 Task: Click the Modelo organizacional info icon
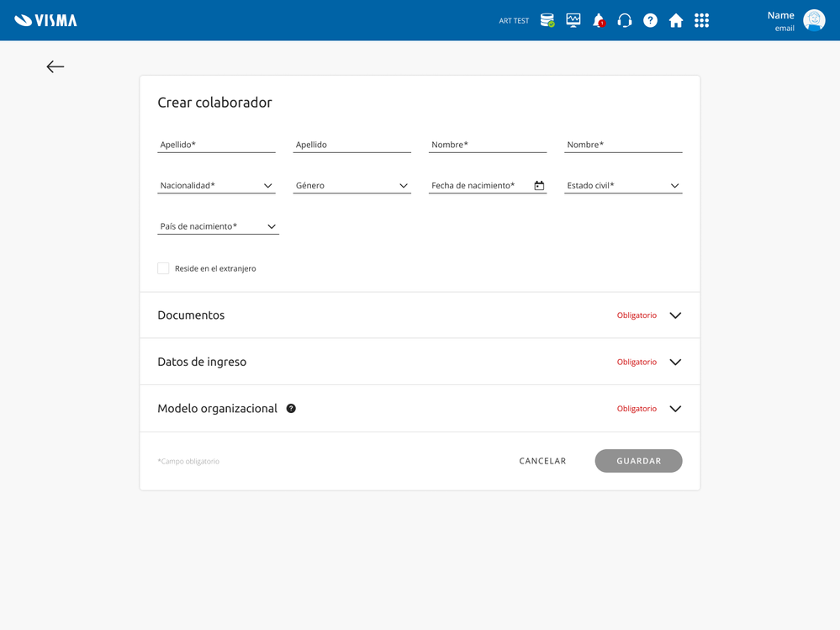pyautogui.click(x=291, y=409)
